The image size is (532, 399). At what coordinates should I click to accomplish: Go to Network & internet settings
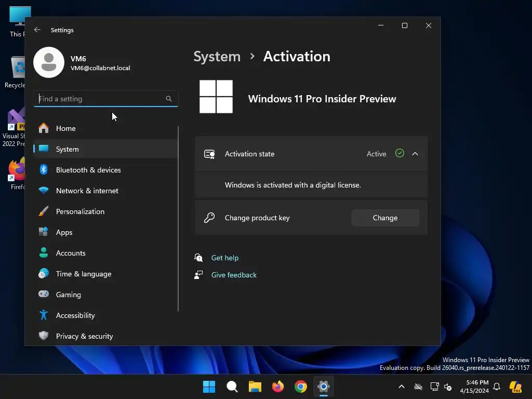[x=105, y=191]
